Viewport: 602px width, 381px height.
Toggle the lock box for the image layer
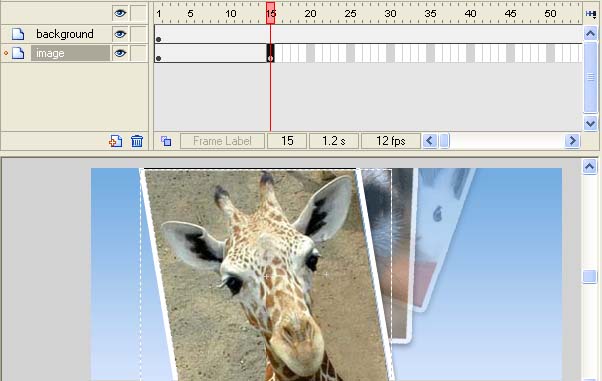point(138,53)
